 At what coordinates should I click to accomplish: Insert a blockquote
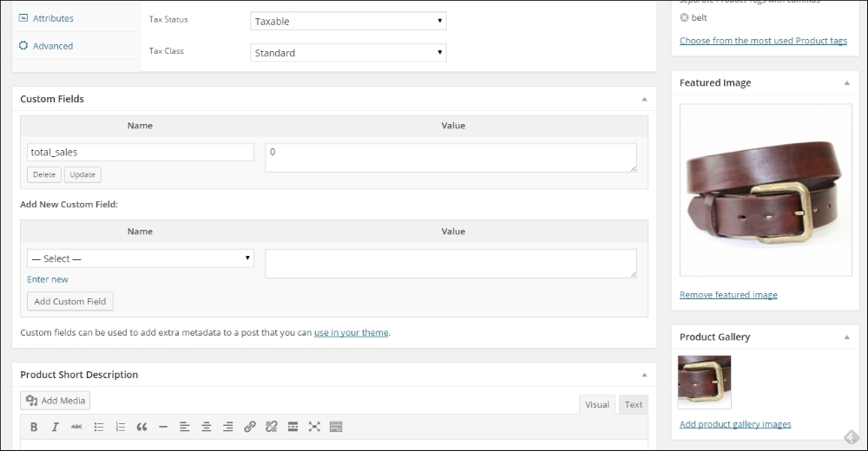tap(141, 427)
